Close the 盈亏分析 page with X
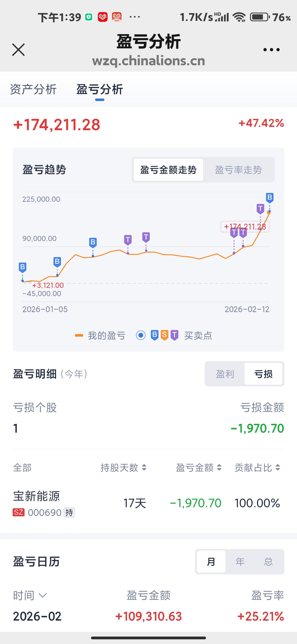This screenshot has height=644, width=297. pos(18,50)
